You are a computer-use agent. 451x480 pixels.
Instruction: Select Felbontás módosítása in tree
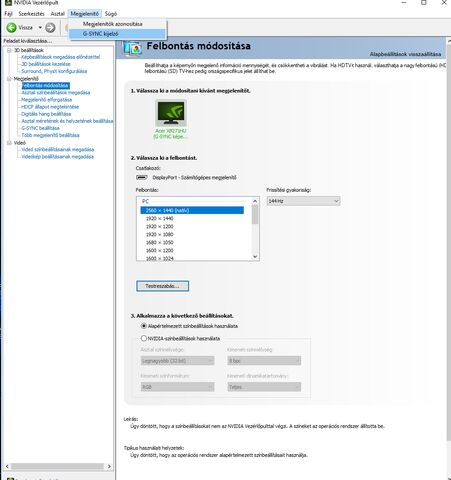pos(46,86)
